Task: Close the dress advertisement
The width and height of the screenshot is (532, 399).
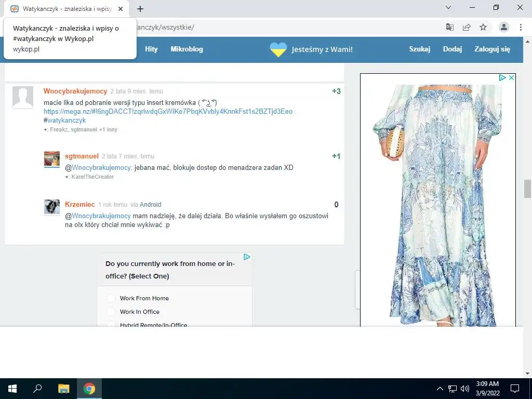Action: coord(511,78)
